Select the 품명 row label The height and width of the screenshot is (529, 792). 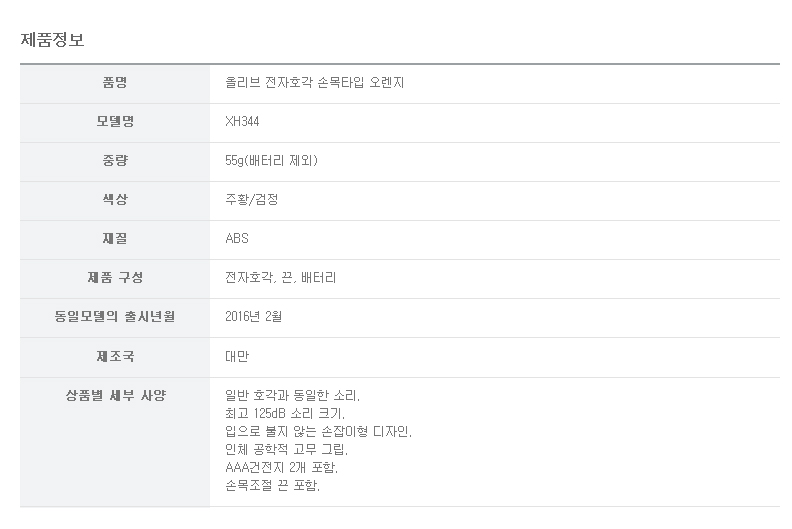[x=115, y=83]
